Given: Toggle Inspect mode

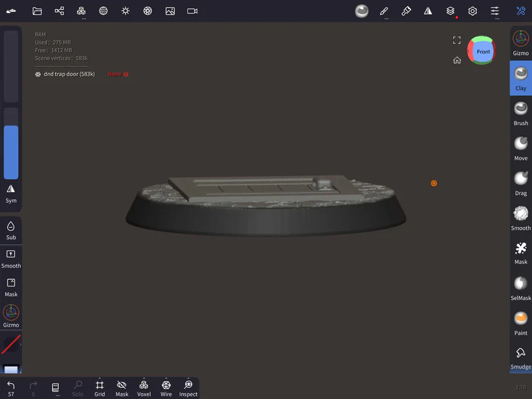Looking at the screenshot, I should pyautogui.click(x=188, y=389).
